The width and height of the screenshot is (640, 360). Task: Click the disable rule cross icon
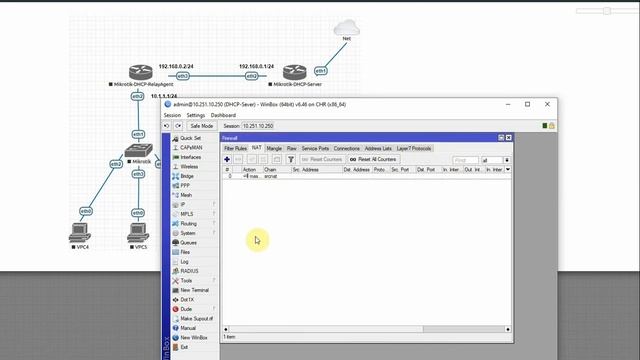(x=264, y=159)
